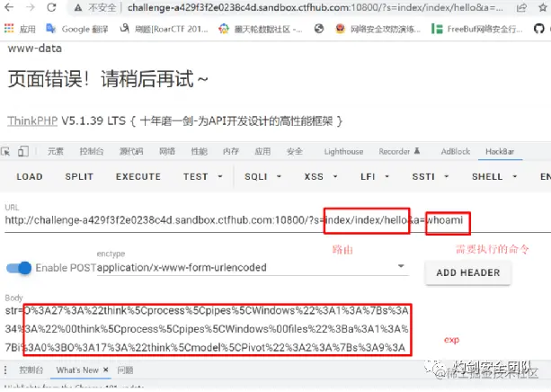Image resolution: width=551 pixels, height=392 pixels.
Task: Expand the SSTI dropdown menu
Action: click(431, 176)
